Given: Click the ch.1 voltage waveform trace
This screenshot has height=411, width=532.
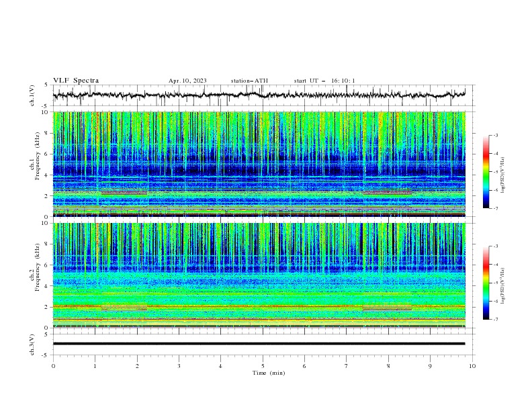Looking at the screenshot, I should click(x=259, y=95).
